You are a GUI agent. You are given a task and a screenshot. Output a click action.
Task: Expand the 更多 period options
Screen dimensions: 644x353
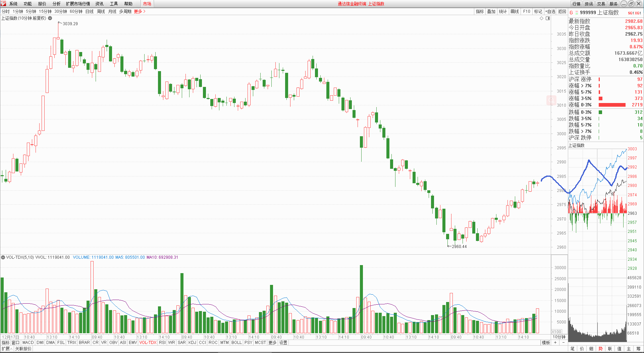coord(140,11)
